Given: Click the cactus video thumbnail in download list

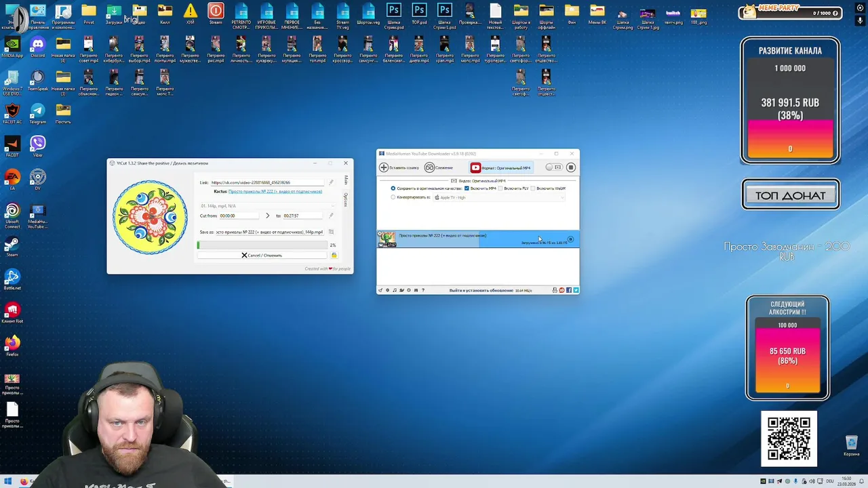Looking at the screenshot, I should pos(387,239).
